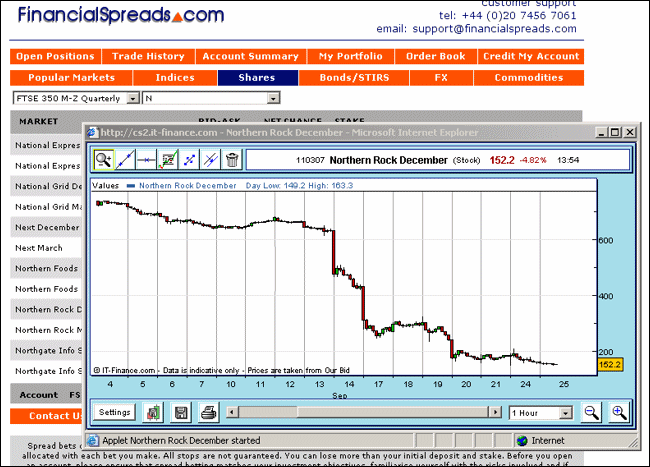Select the dotted segment line tool
Image resolution: width=650 pixels, height=467 pixels.
point(189,160)
